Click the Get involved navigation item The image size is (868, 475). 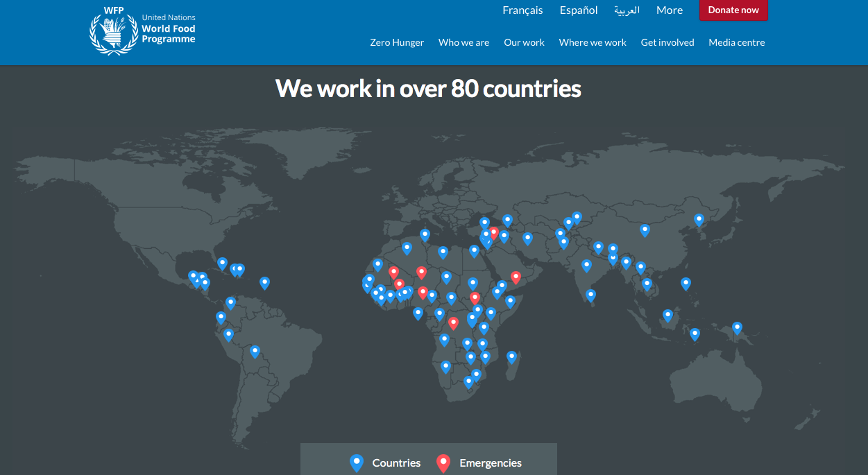667,42
